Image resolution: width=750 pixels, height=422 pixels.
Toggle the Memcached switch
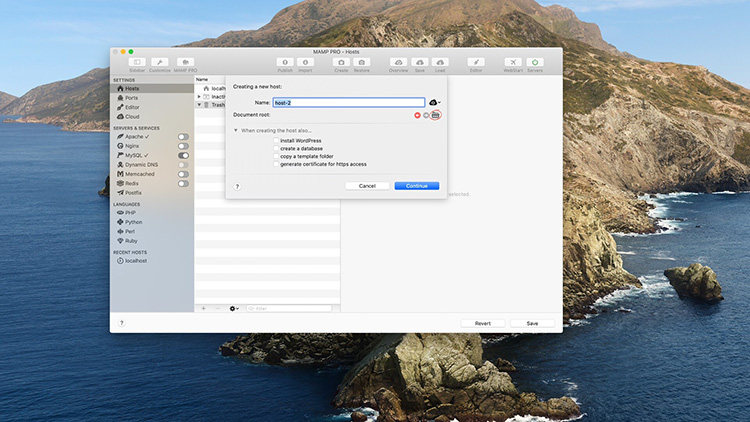(x=183, y=174)
